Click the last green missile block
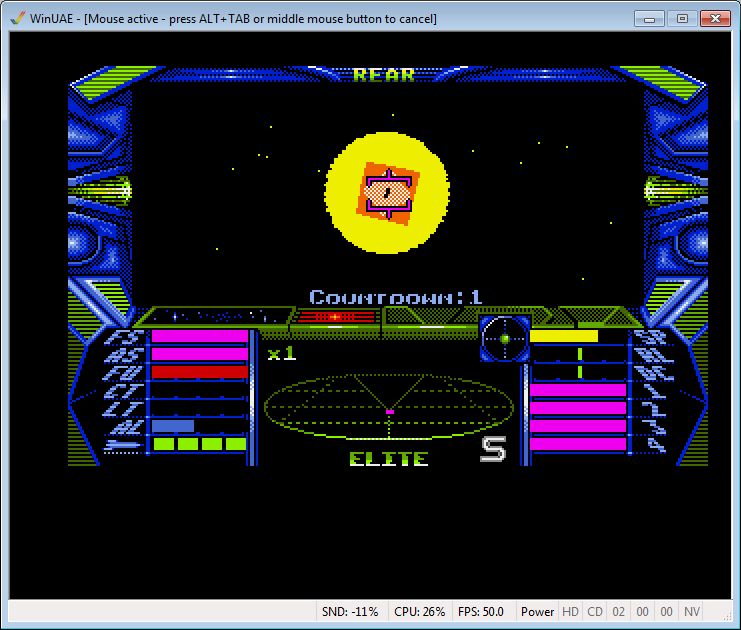This screenshot has height=630, width=741. point(236,444)
